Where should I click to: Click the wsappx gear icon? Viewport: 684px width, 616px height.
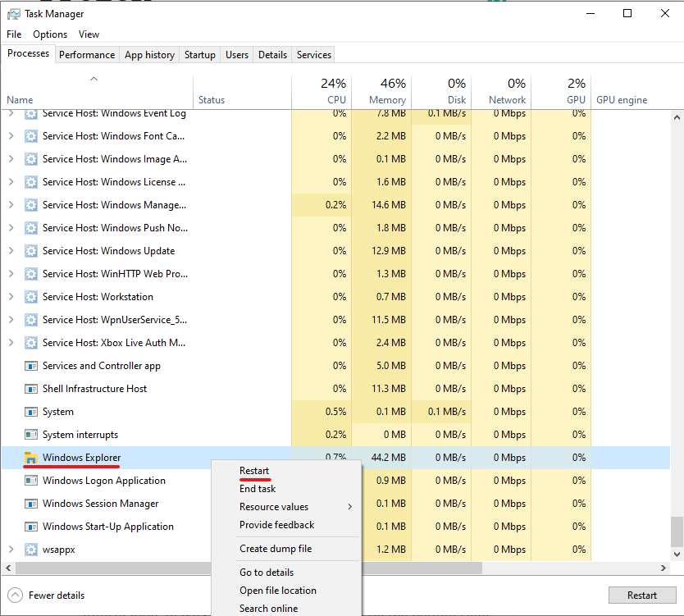(30, 550)
